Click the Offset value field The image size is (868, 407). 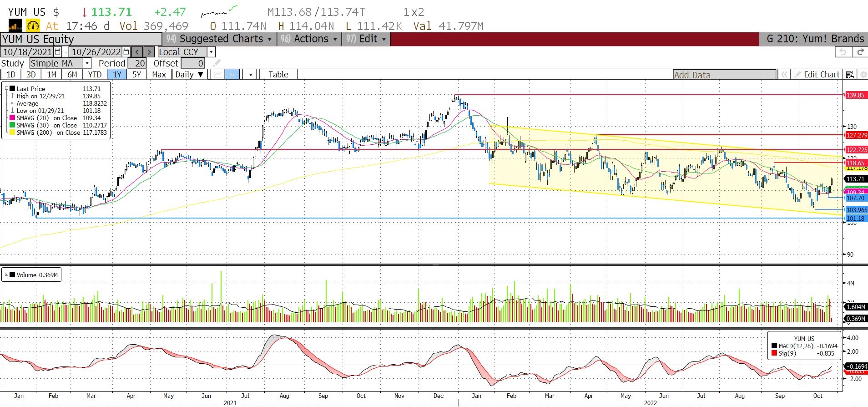[x=193, y=63]
